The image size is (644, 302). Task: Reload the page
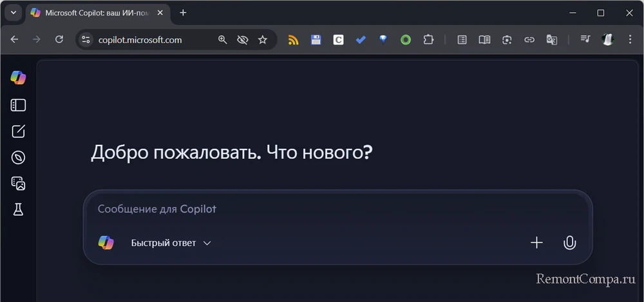coord(59,40)
